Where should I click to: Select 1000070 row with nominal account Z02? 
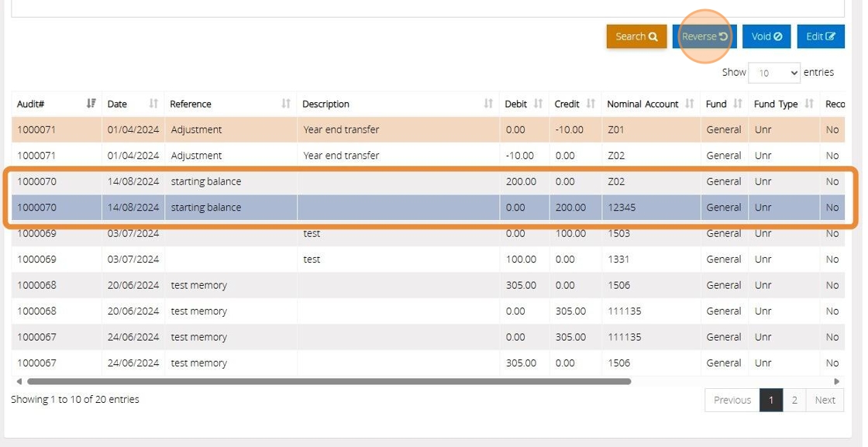(428, 181)
